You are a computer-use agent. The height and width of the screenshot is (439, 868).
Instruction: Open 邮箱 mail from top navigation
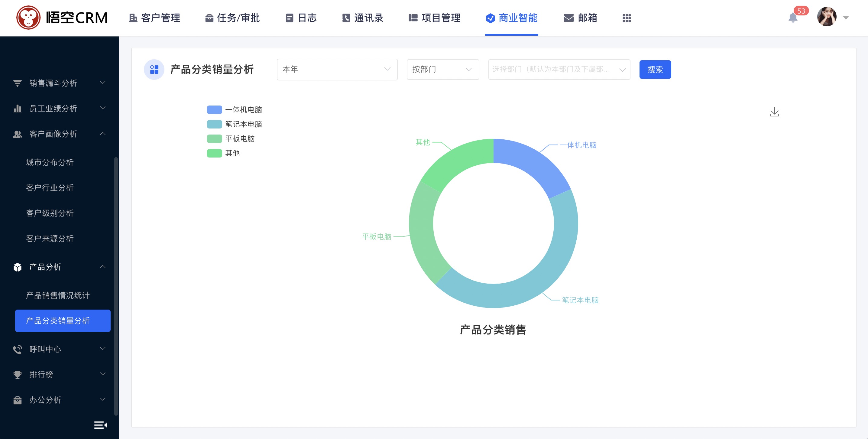coord(580,18)
